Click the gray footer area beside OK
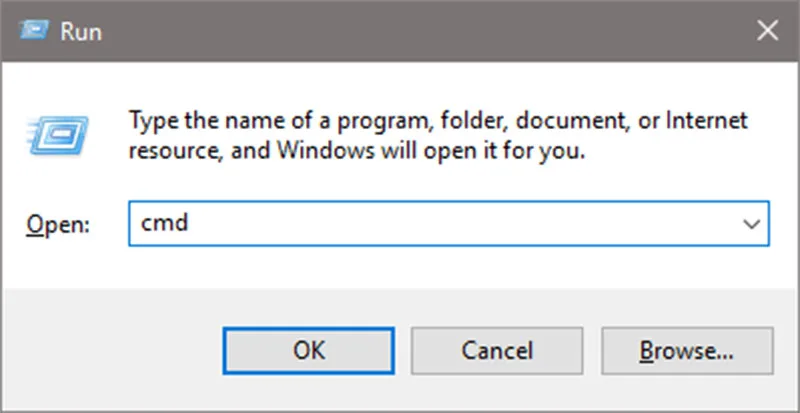 tap(112, 351)
